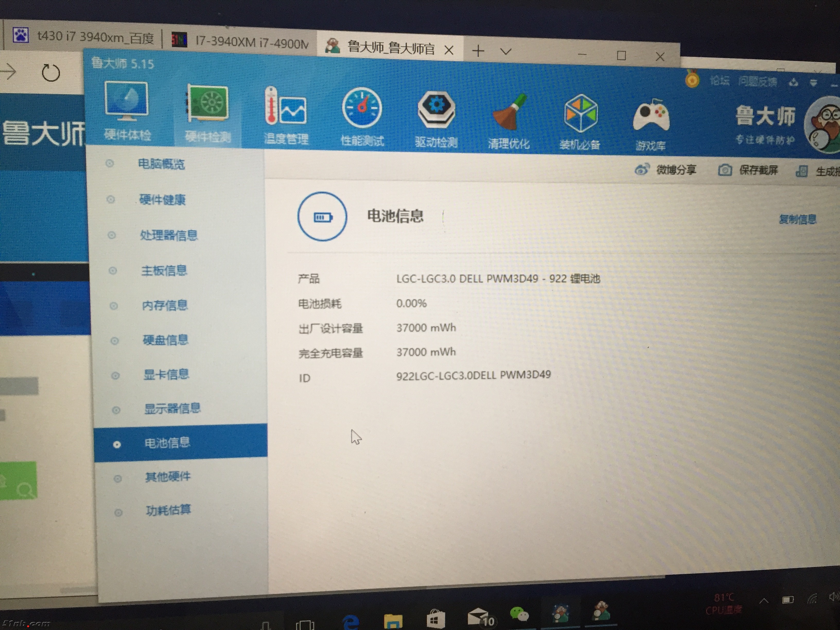This screenshot has width=840, height=630.
Task: Click the ID value 922LGC-LGC3.0DELL
Action: point(473,375)
